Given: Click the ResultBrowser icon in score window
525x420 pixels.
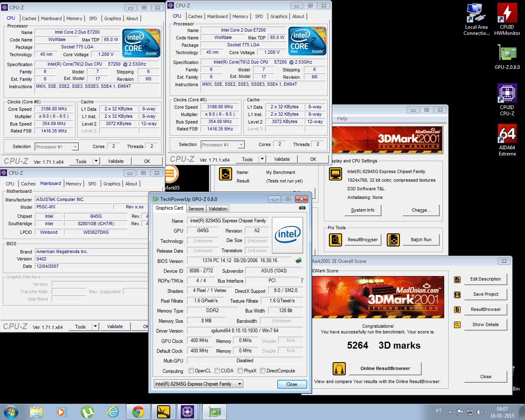Looking at the screenshot, I should pos(457,310).
